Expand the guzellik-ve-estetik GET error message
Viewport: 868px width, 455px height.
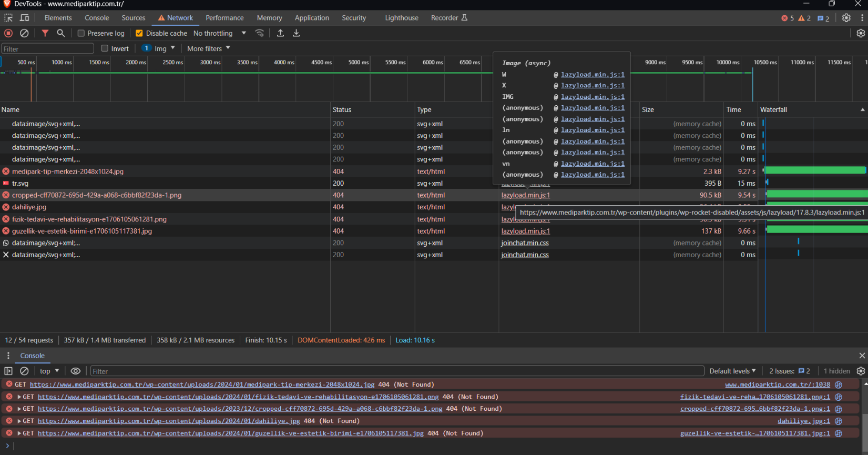coord(19,433)
